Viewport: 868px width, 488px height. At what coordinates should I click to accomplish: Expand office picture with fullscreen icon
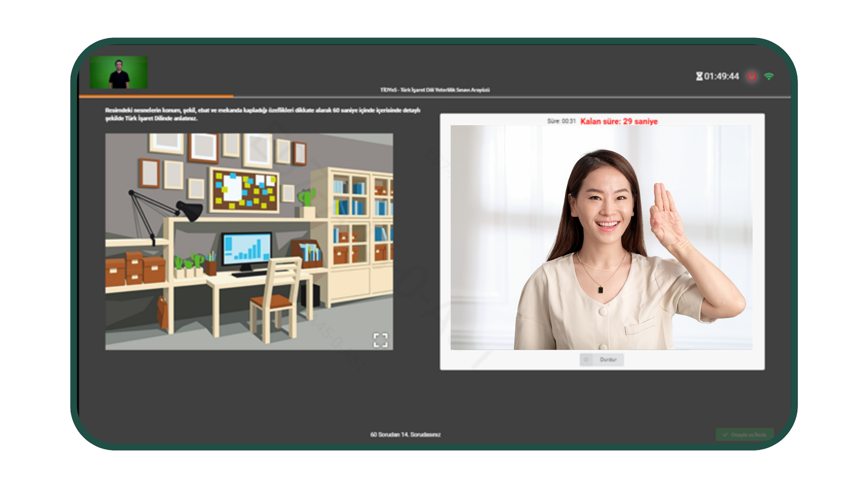380,340
